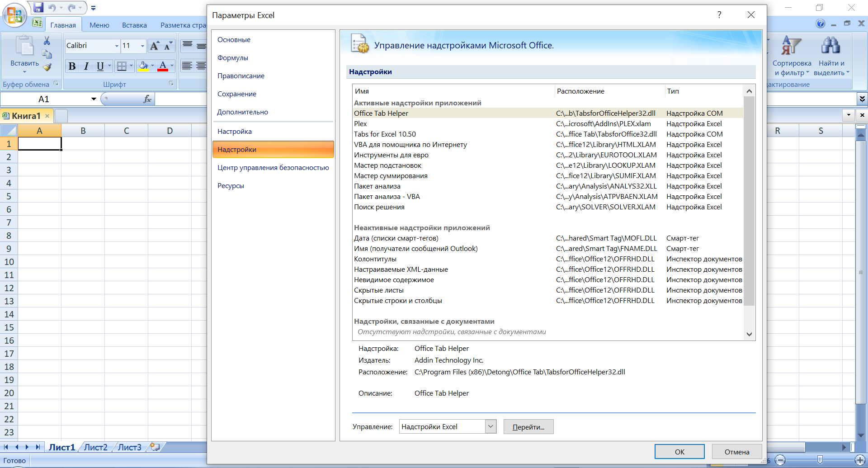
Task: Confirm the dialog with OK
Action: tap(679, 452)
